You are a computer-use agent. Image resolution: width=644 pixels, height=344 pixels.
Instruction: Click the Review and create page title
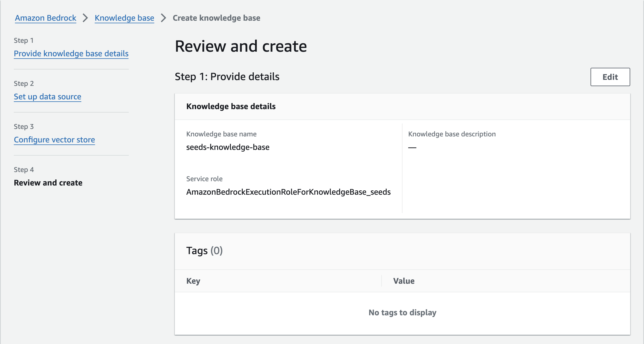pos(241,46)
